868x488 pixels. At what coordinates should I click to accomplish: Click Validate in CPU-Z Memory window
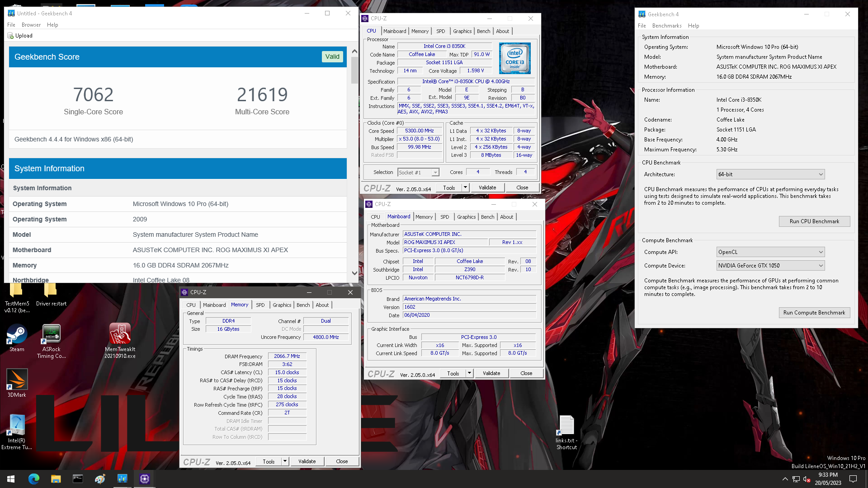pos(307,461)
